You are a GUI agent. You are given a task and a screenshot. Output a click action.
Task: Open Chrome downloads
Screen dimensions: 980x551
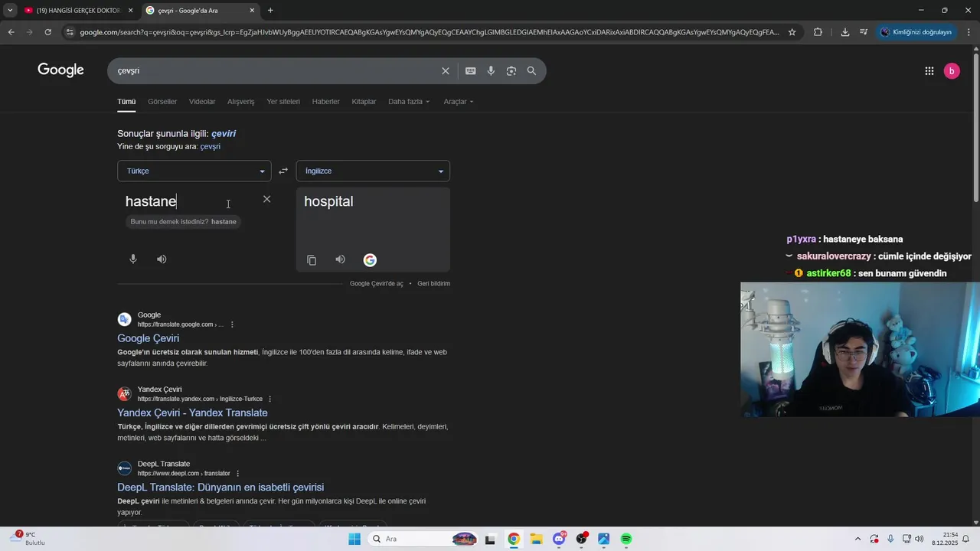(844, 32)
